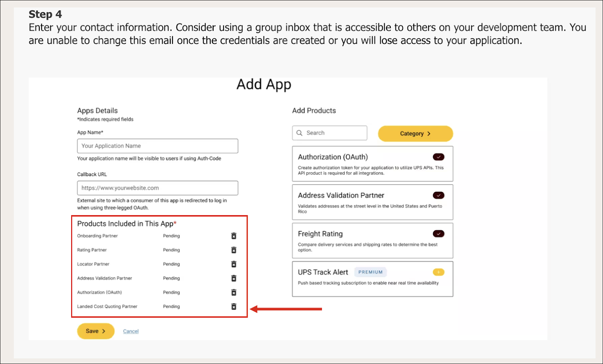Click into the Callback URL field
603x364 pixels.
[158, 188]
